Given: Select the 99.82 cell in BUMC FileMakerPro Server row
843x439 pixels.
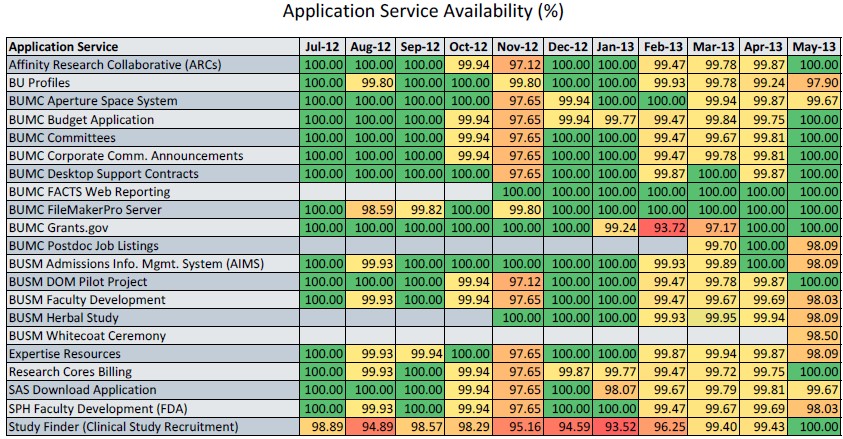Looking at the screenshot, I should tap(420, 210).
